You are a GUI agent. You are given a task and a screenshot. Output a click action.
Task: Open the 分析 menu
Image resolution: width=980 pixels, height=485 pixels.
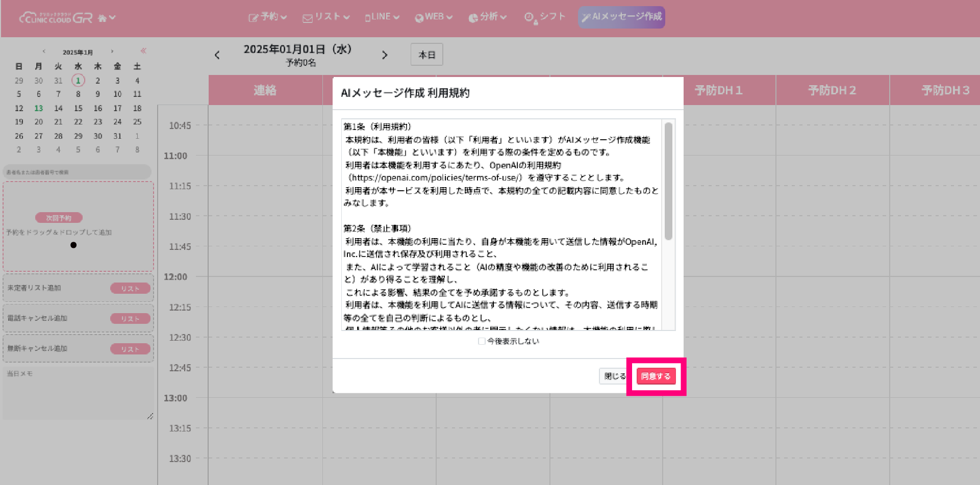tap(487, 17)
